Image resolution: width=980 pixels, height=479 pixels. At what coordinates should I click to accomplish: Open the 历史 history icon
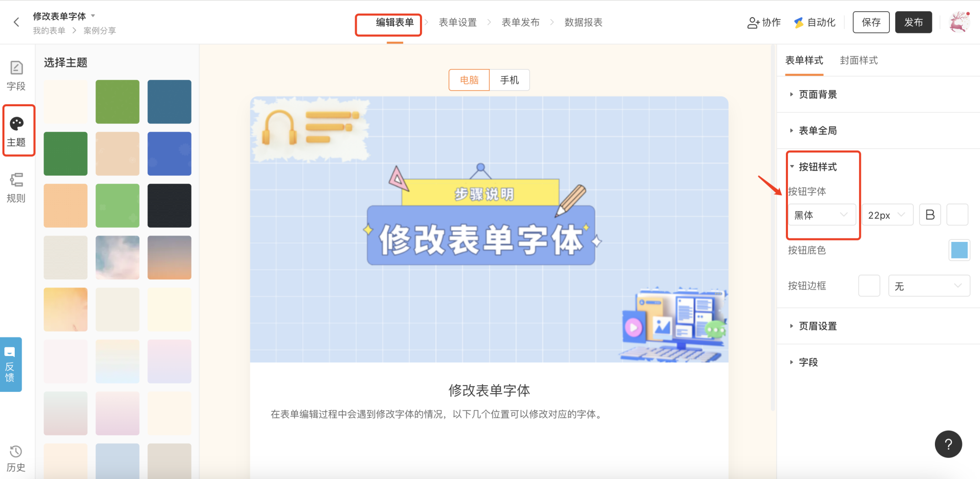[16, 458]
